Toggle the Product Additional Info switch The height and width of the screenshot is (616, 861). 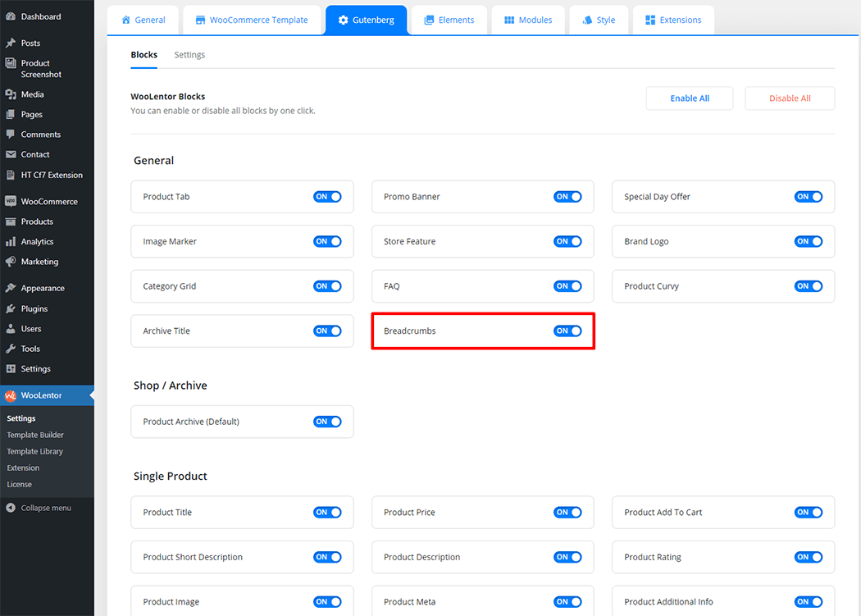point(809,602)
